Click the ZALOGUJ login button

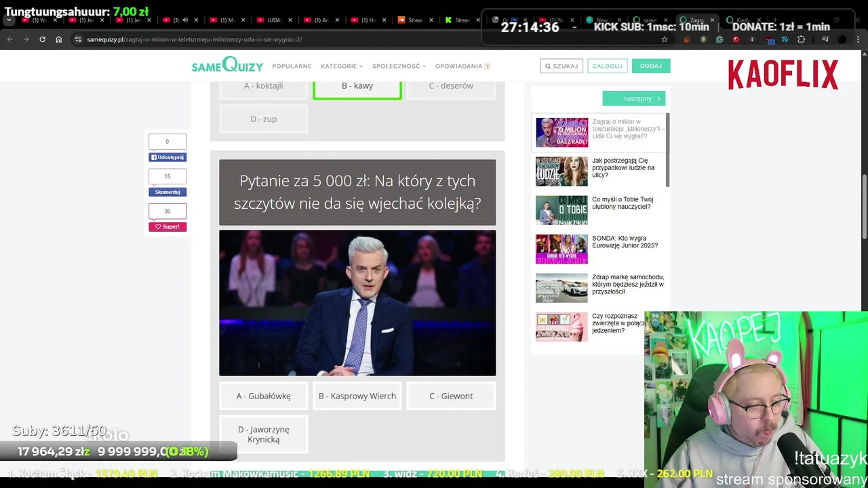click(607, 66)
